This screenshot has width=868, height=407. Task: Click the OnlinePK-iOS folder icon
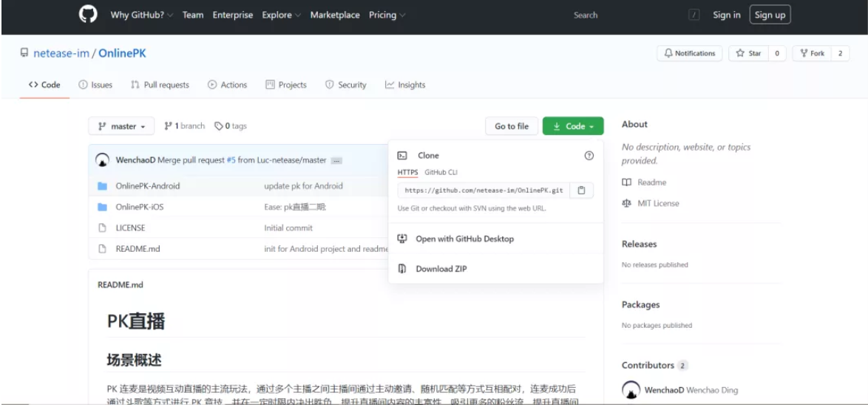tap(102, 208)
